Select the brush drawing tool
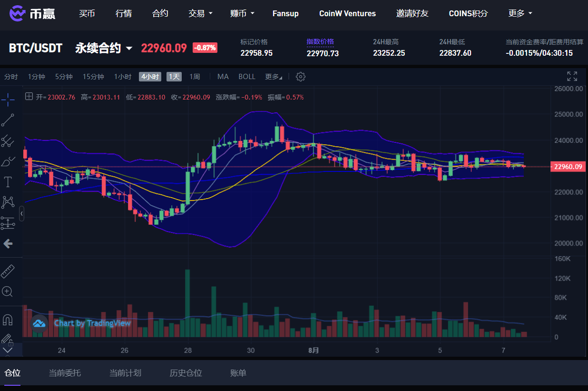Screen dimensions: 588x391 8,161
